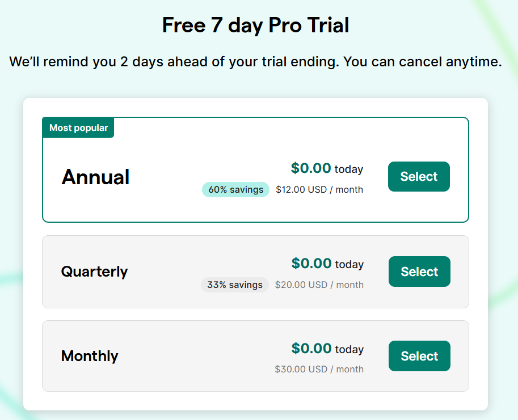Click "$12.00 USD / month" pricing text
Screen dimensions: 518x420
(x=319, y=189)
